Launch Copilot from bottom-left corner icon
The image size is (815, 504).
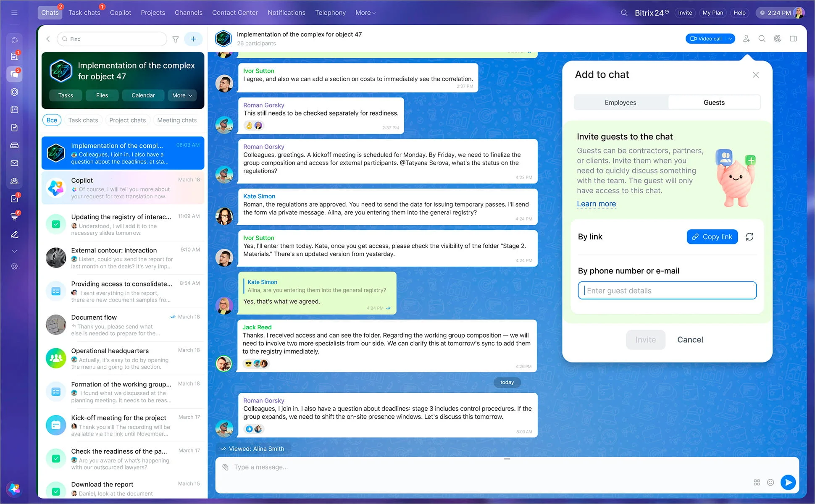coord(14,489)
